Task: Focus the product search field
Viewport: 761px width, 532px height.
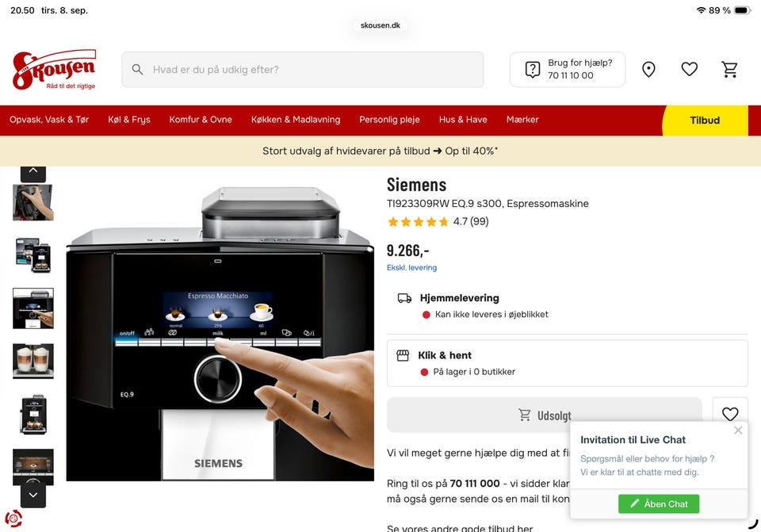Action: point(302,70)
